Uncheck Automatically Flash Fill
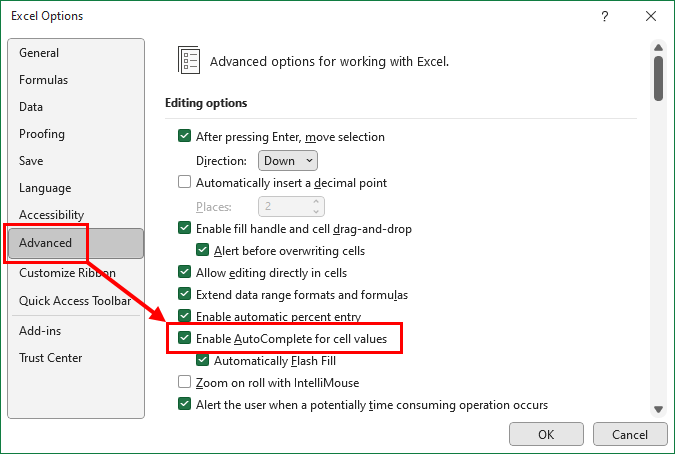The image size is (675, 454). click(202, 360)
